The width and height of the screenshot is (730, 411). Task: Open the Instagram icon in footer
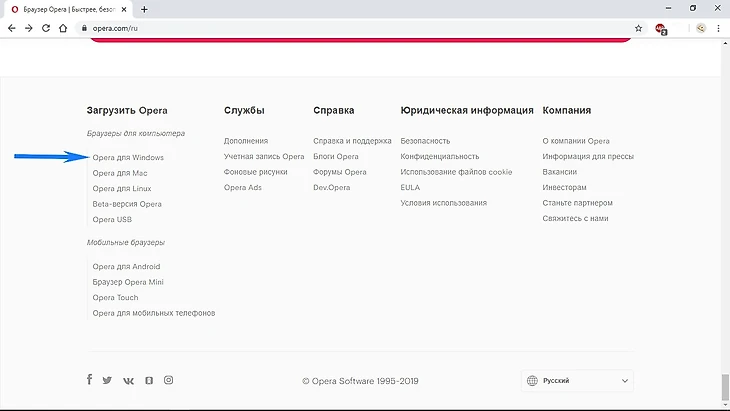169,380
